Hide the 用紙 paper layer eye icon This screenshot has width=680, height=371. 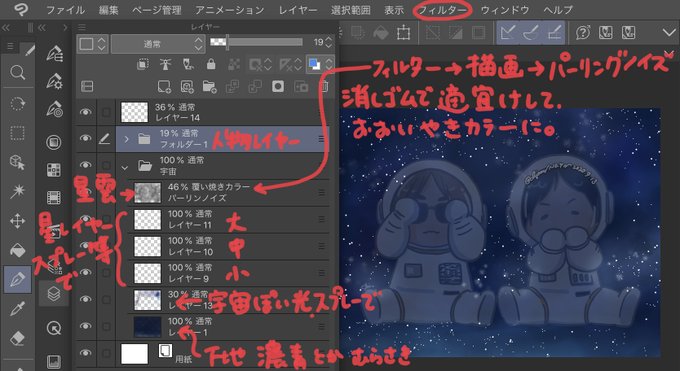coord(85,353)
